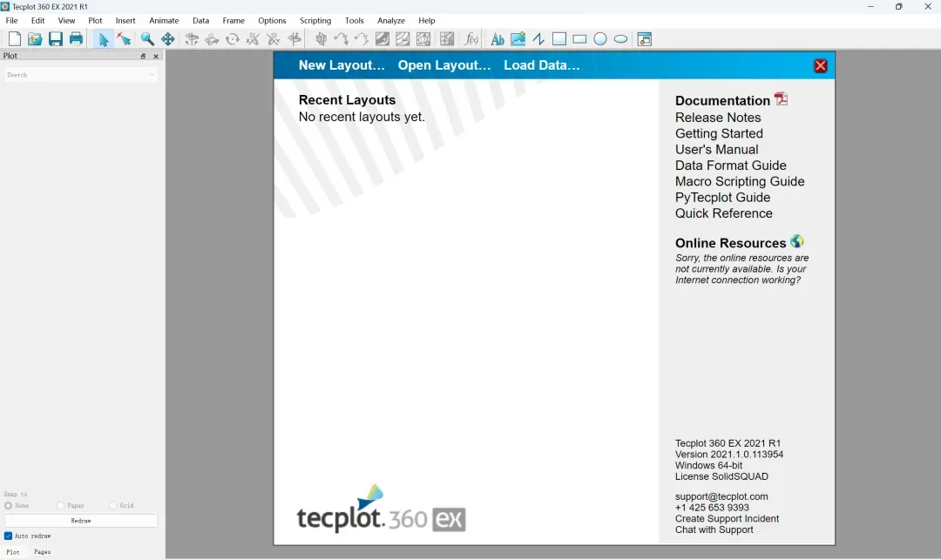Open the View menu
The image size is (941, 560).
66,20
